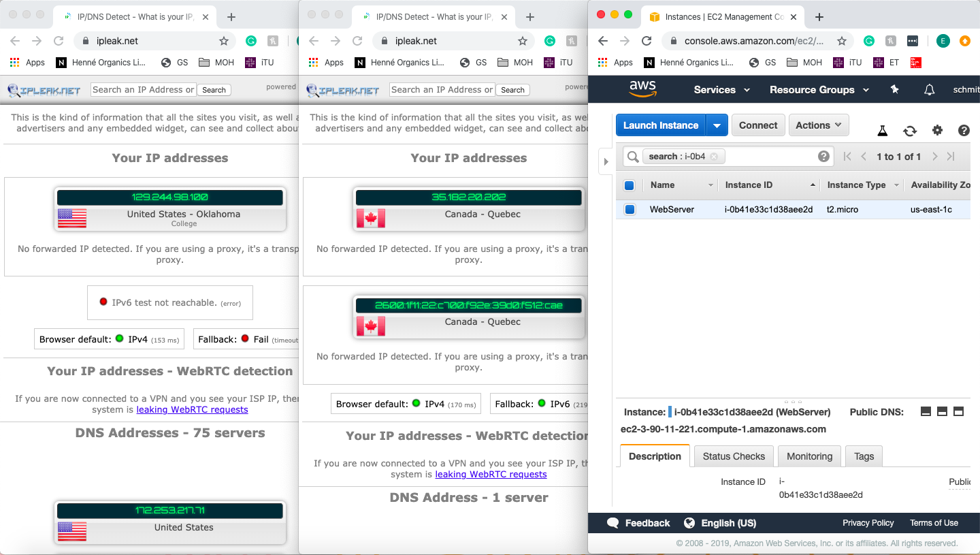The height and width of the screenshot is (555, 980).
Task: Uncheck the WebServer instance row checkbox
Action: [x=630, y=210]
